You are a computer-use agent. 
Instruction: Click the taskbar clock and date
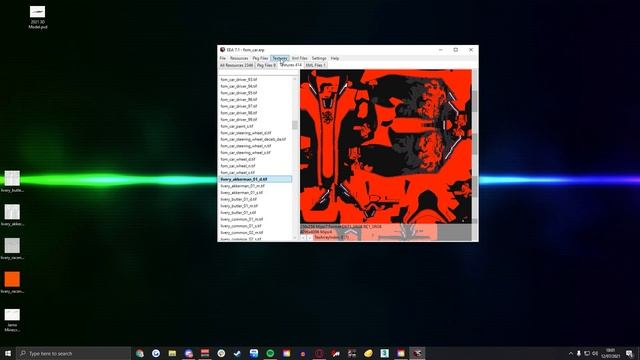click(611, 353)
